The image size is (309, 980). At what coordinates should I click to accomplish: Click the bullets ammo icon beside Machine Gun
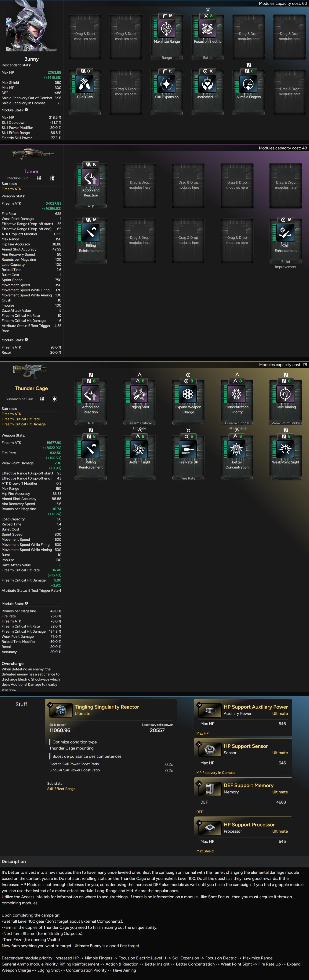click(39, 178)
